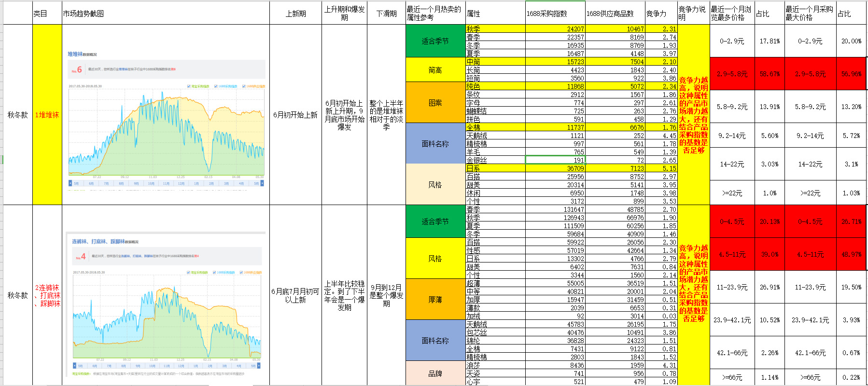Click the yellow 筒高 merged cell
This screenshot has width=868, height=386.
coord(435,70)
